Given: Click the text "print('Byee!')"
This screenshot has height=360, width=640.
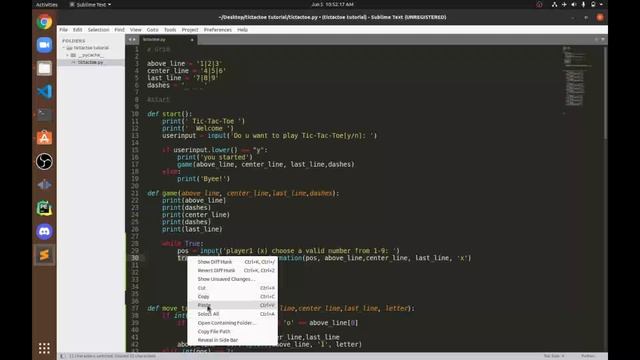Looking at the screenshot, I should 204,179.
